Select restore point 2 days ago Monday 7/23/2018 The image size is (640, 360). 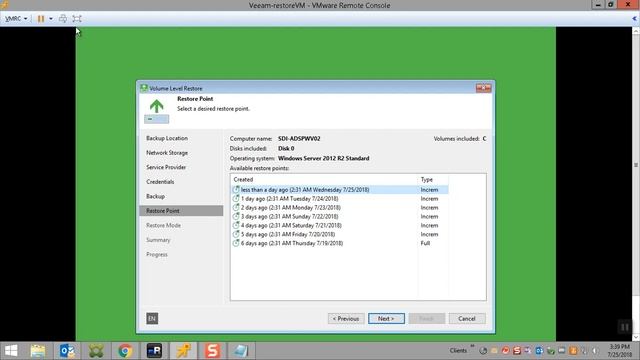point(340,208)
